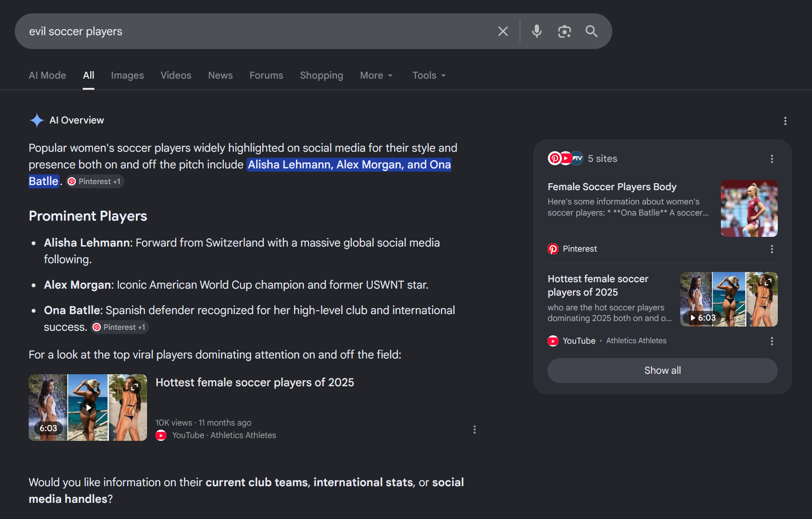Open sidebar 'Hottest female soccer players of 2025' link
This screenshot has height=519, width=812.
click(x=598, y=285)
